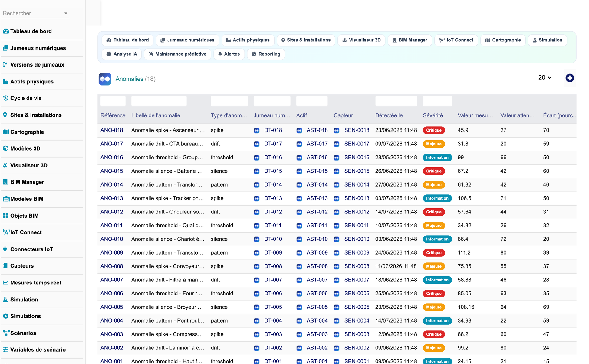Switch to the Visualiseur 3D tab
The height and width of the screenshot is (364, 589).
361,40
